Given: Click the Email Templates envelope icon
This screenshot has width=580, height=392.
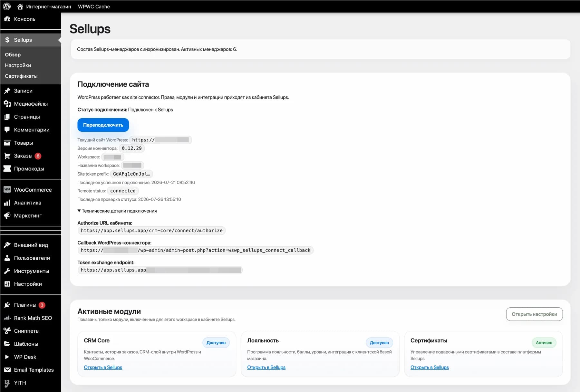Looking at the screenshot, I should pyautogui.click(x=7, y=370).
